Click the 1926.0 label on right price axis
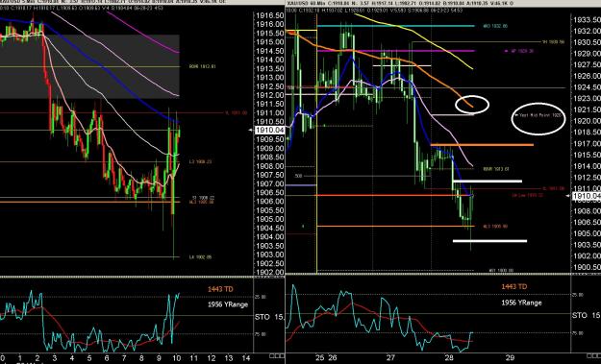Screen dimensions: 601x364 (x=587, y=76)
